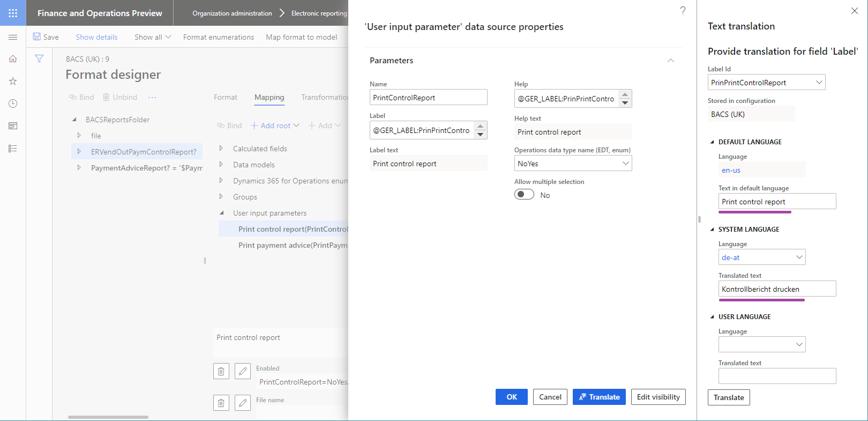This screenshot has width=868, height=421.
Task: Click Translate button in Text translation pane
Action: point(729,397)
